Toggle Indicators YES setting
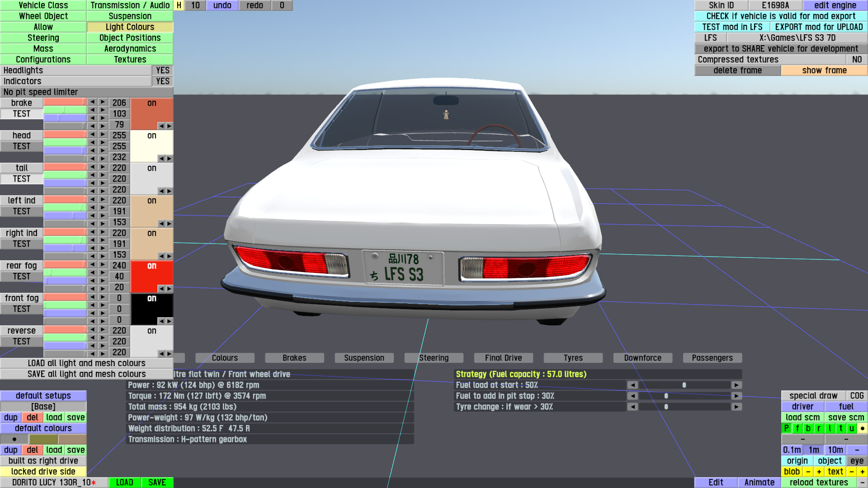 162,81
